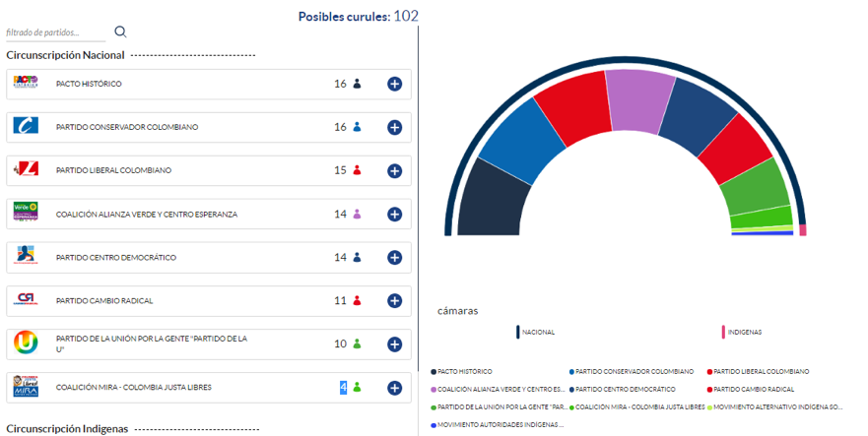The width and height of the screenshot is (868, 436).
Task: Click seat count 15 for Partido Liberal
Action: tap(340, 170)
